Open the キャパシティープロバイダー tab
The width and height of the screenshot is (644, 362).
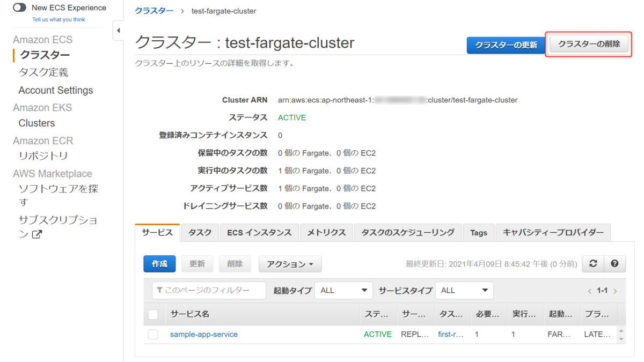click(x=553, y=232)
